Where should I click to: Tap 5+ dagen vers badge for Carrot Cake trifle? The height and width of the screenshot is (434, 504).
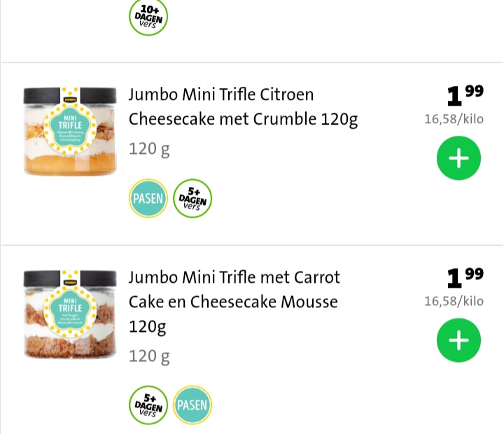pyautogui.click(x=148, y=405)
